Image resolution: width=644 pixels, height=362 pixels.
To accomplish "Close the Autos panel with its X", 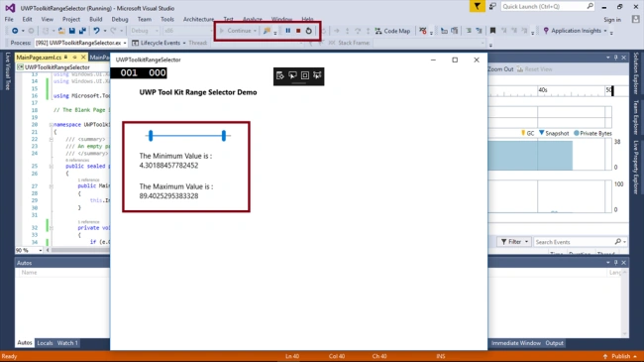I will click(x=624, y=263).
